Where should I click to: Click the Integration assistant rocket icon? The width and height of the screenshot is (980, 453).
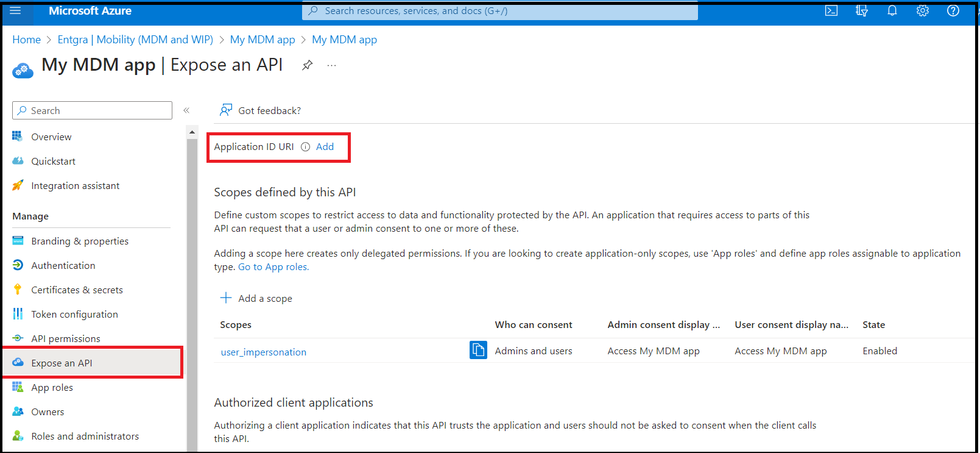point(18,185)
